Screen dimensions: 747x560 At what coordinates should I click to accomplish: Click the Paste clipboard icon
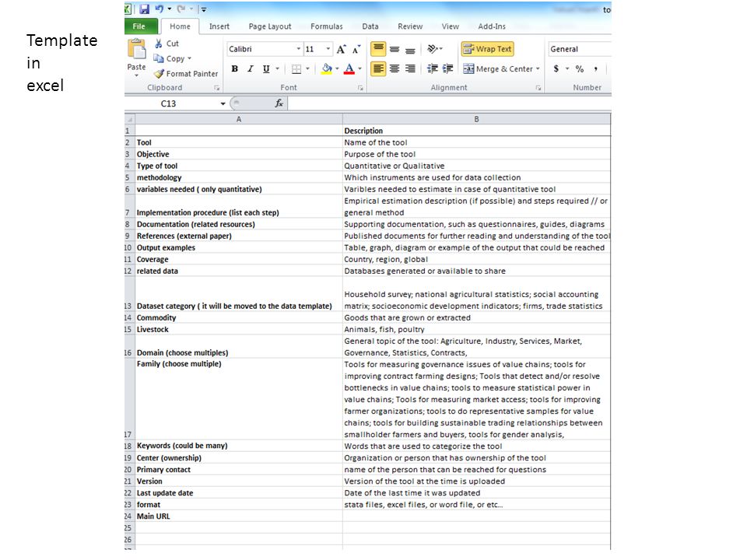[137, 50]
